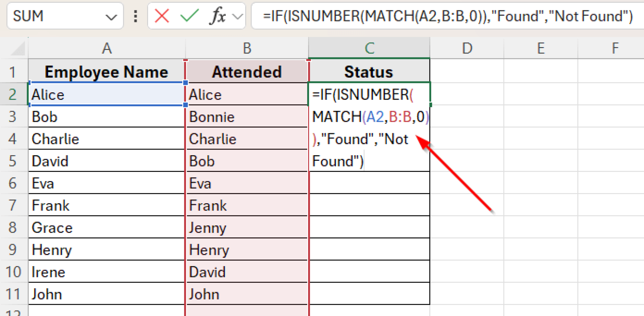Open the dropdown chevron next to fx
Screen dimensions: 644x316
pos(238,16)
